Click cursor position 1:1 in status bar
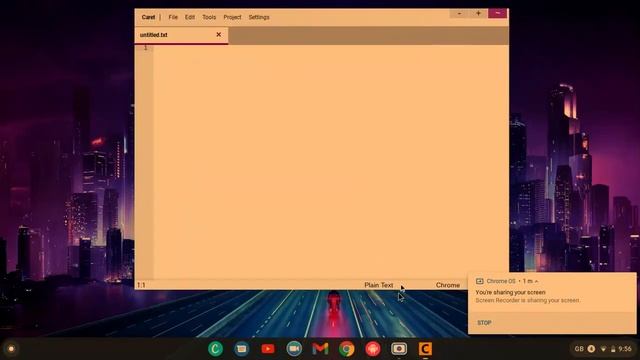 141,285
